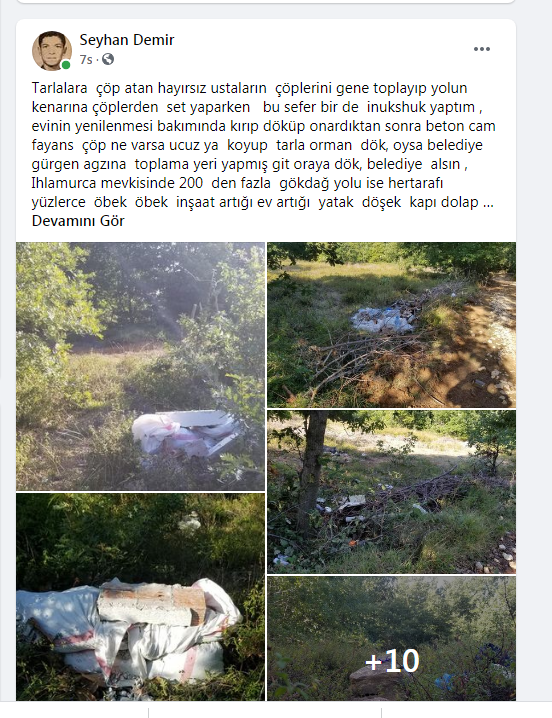Click the blank header area beside the name

pyautogui.click(x=321, y=49)
